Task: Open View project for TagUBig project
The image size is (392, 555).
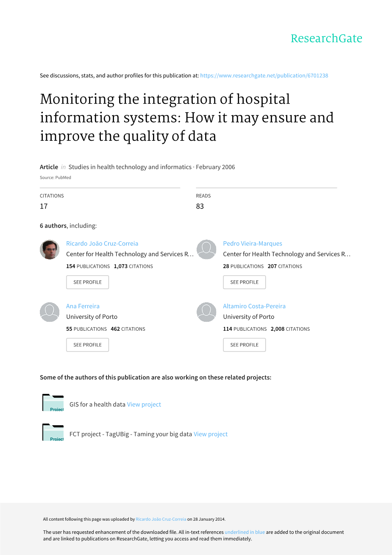Action: (211, 434)
